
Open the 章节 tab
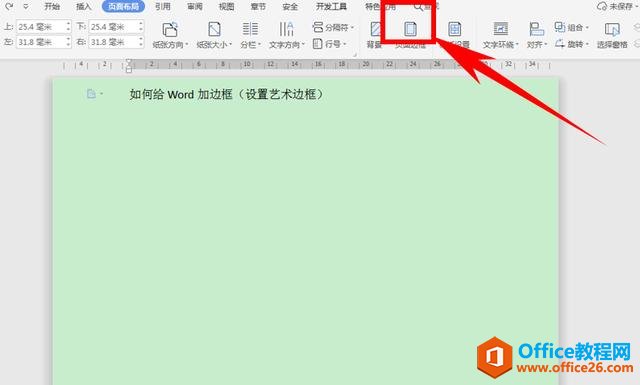point(258,7)
